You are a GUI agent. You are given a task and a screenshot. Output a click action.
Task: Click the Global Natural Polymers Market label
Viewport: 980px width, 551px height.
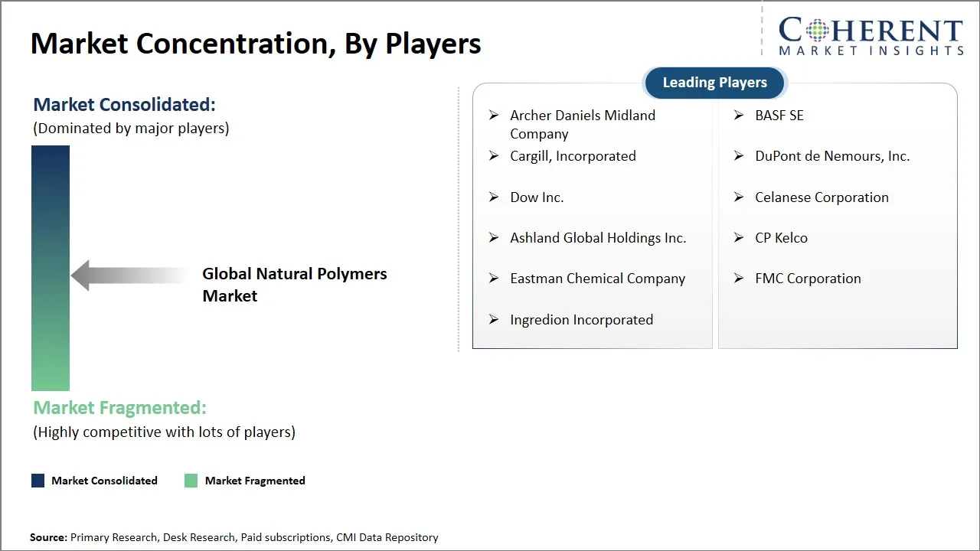point(294,285)
